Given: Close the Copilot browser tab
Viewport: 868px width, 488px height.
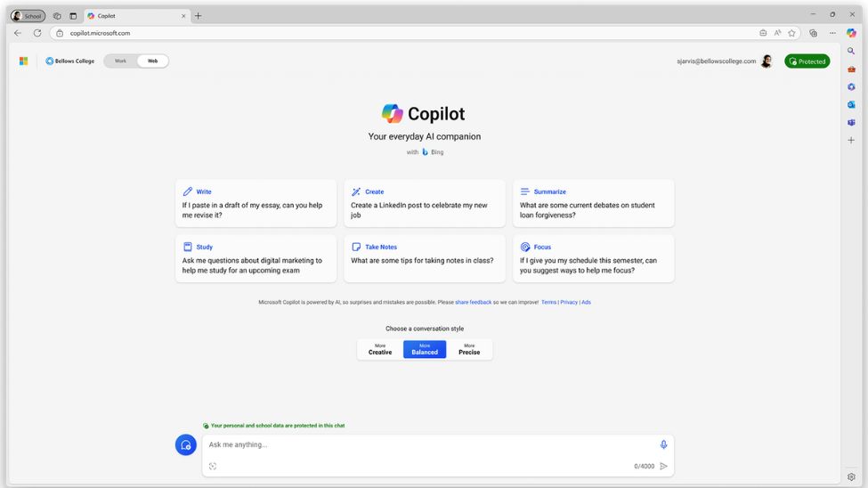Looking at the screenshot, I should point(183,16).
